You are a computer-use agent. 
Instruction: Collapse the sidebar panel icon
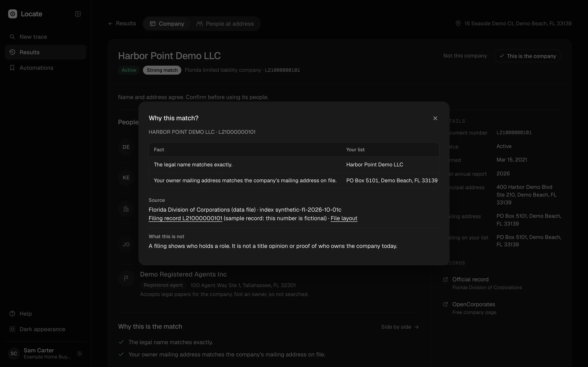tap(78, 14)
